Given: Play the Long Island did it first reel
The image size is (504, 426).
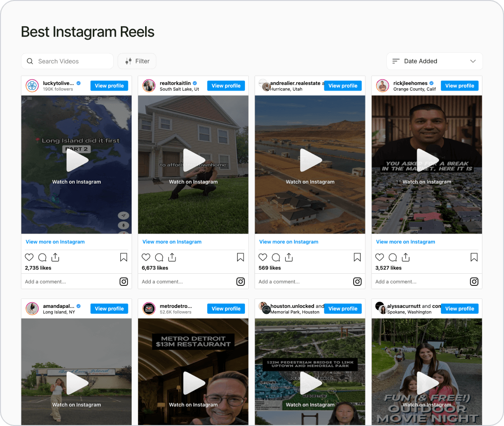Looking at the screenshot, I should (77, 160).
